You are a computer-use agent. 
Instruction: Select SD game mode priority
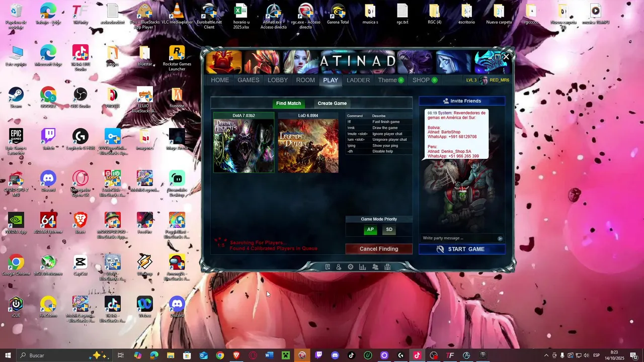tap(389, 230)
